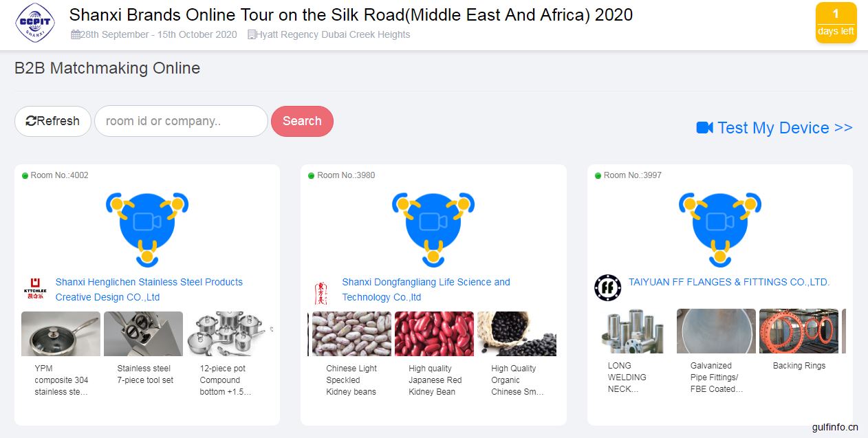Open Shanxi Henglichen Stainless Steel Products link

tap(149, 289)
